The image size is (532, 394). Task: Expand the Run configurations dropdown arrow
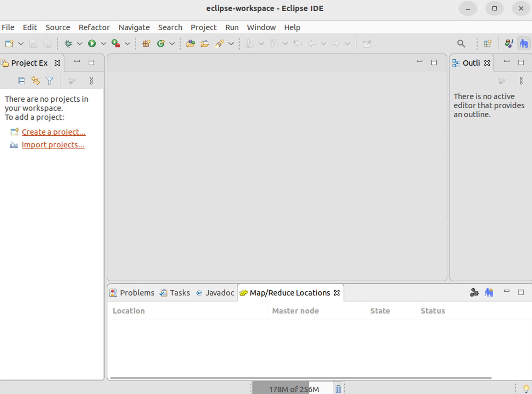104,44
